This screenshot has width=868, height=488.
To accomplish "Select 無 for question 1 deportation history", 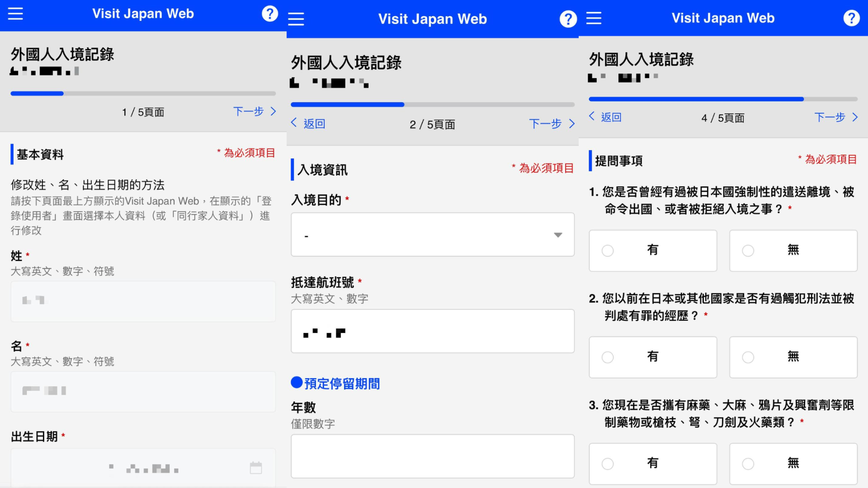I will [x=793, y=251].
